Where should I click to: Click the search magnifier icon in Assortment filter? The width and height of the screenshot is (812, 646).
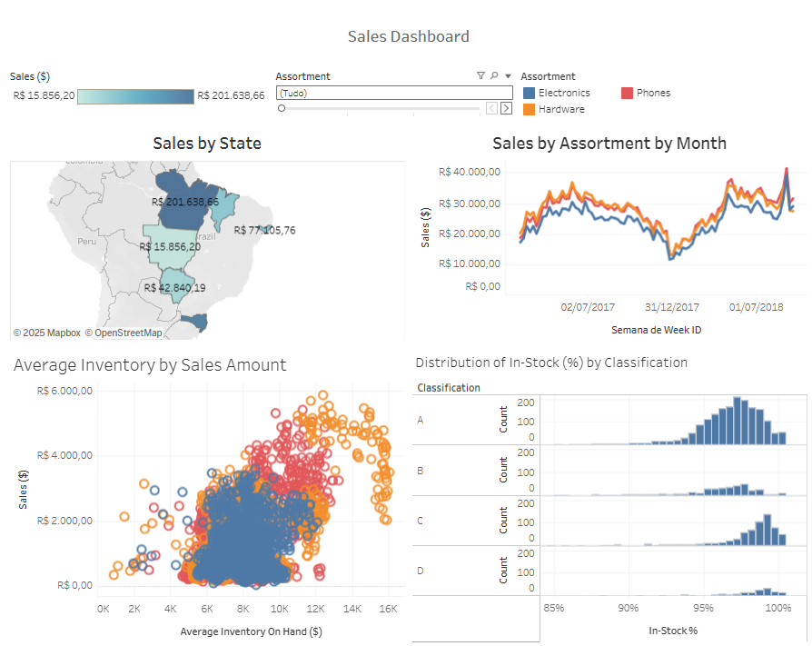tap(494, 76)
